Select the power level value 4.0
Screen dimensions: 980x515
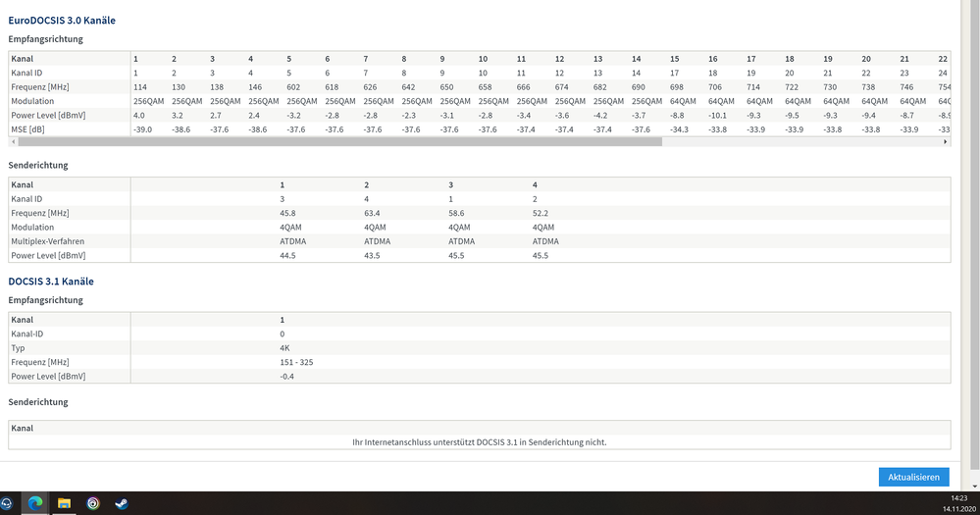click(138, 115)
